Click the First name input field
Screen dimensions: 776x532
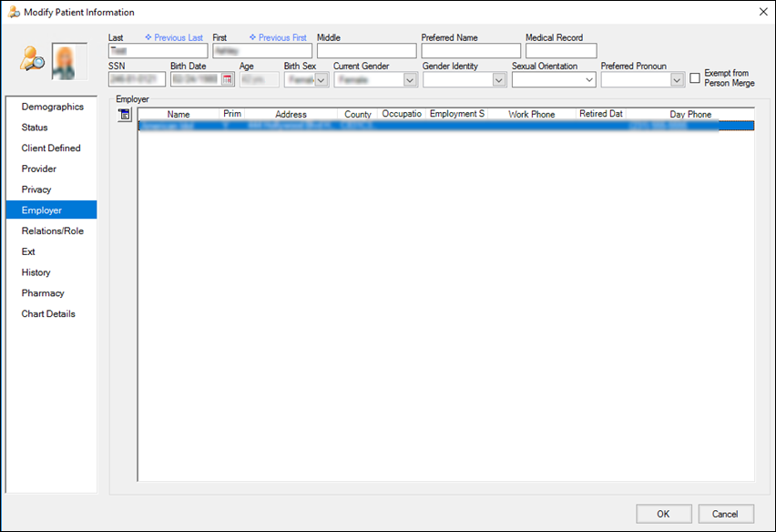coord(262,50)
